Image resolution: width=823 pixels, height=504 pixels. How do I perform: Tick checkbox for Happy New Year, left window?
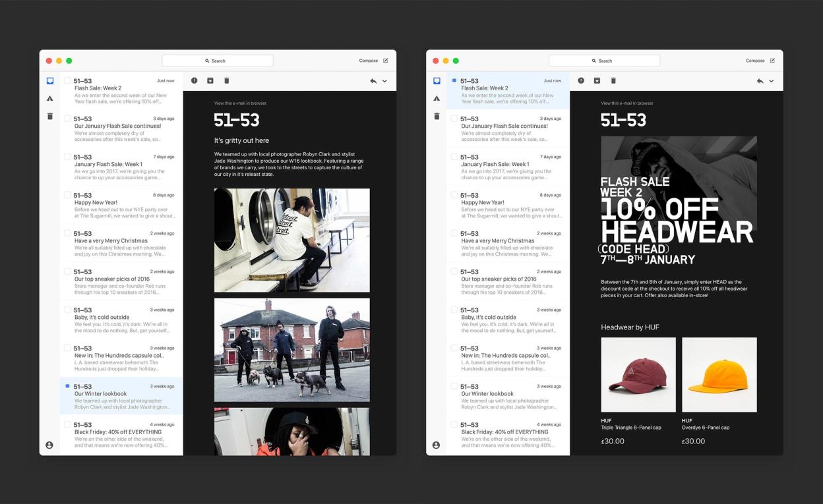(67, 195)
